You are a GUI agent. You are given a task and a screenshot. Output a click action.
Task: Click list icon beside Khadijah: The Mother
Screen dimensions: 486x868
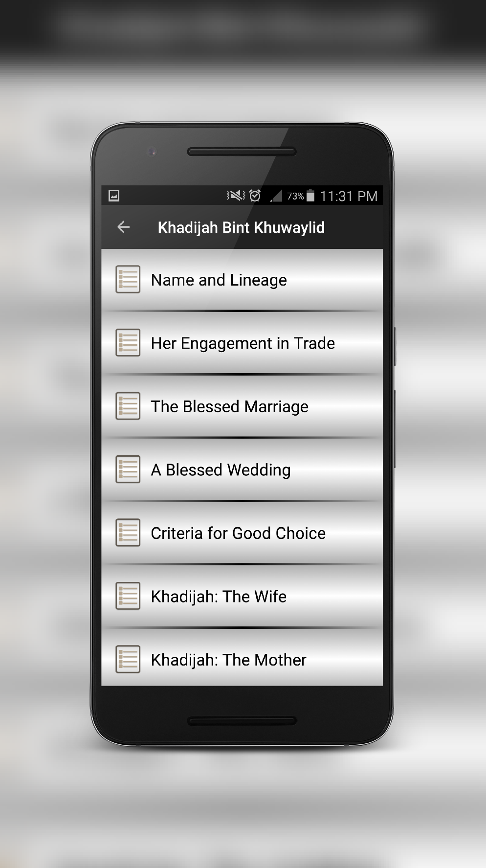coord(128,659)
